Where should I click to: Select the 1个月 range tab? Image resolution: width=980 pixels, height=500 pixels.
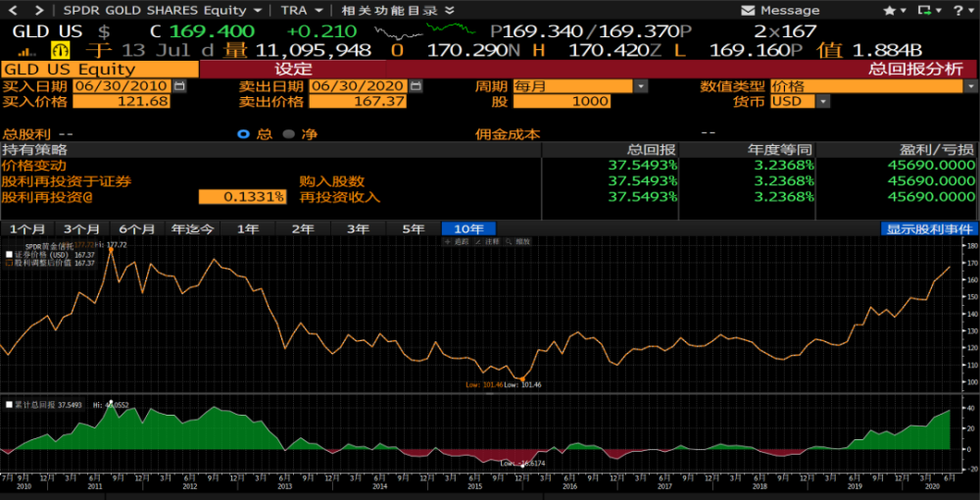pos(26,228)
